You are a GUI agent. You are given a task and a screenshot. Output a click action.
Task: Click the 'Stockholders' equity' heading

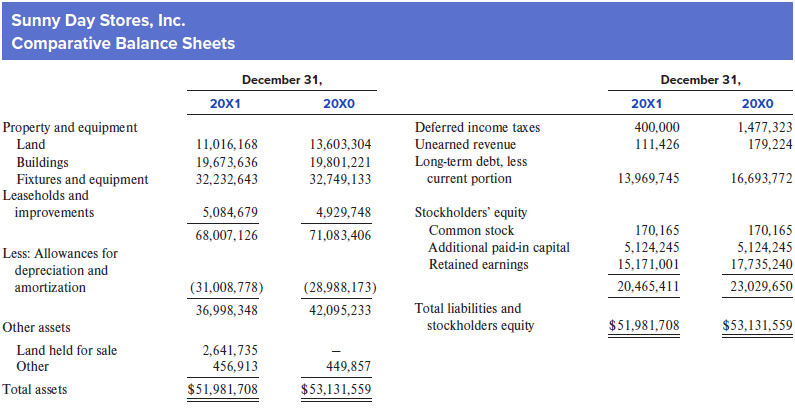tap(471, 212)
